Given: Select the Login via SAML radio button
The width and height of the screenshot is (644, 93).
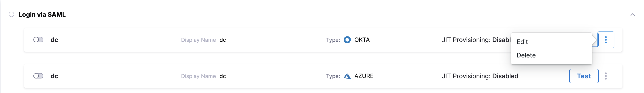Looking at the screenshot, I should coord(11,15).
